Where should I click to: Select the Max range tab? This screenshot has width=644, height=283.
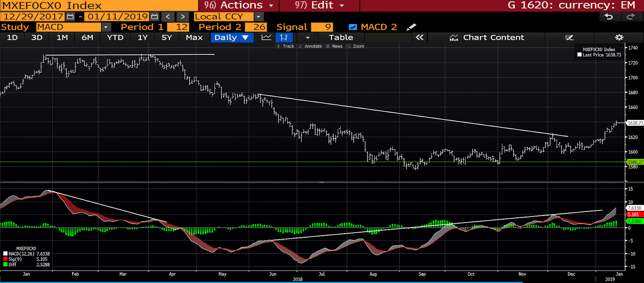(x=194, y=37)
